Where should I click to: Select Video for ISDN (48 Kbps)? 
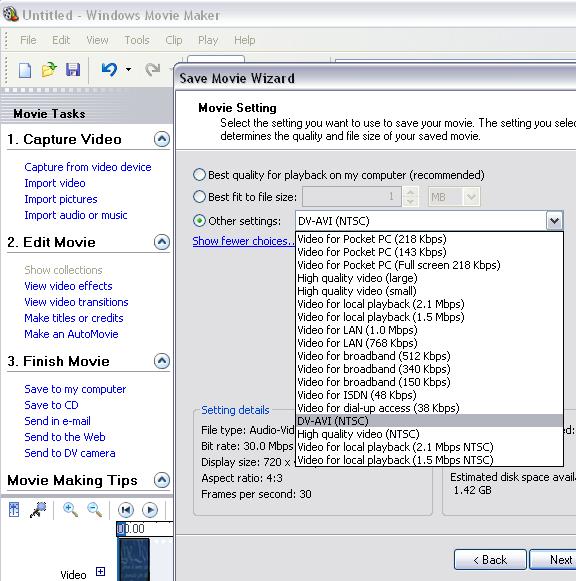(x=429, y=395)
